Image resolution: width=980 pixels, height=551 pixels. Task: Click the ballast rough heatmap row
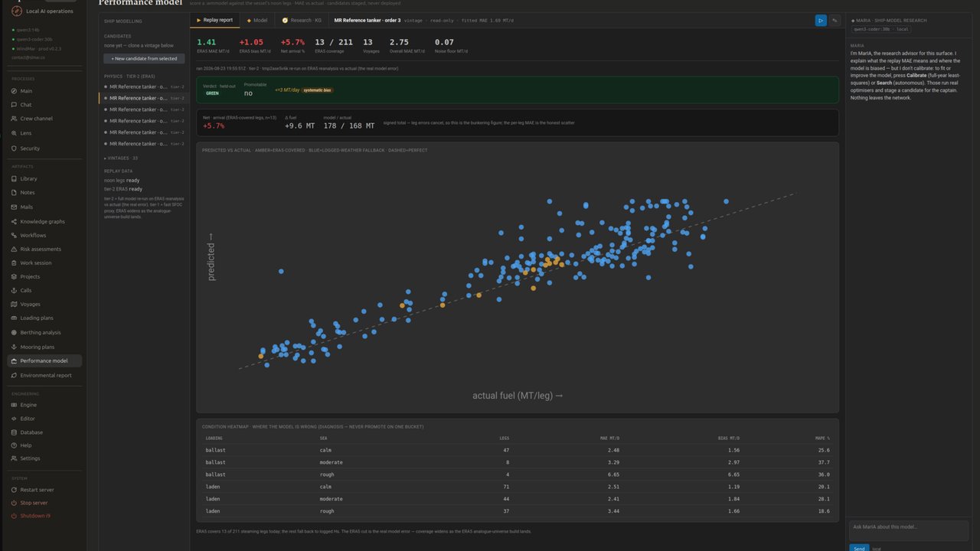pyautogui.click(x=518, y=474)
